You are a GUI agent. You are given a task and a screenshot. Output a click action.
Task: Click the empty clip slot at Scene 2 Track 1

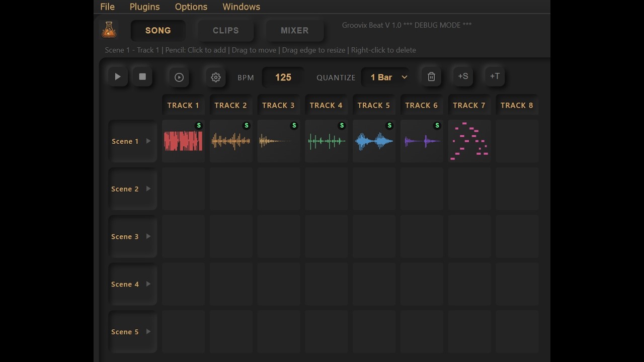tap(183, 189)
